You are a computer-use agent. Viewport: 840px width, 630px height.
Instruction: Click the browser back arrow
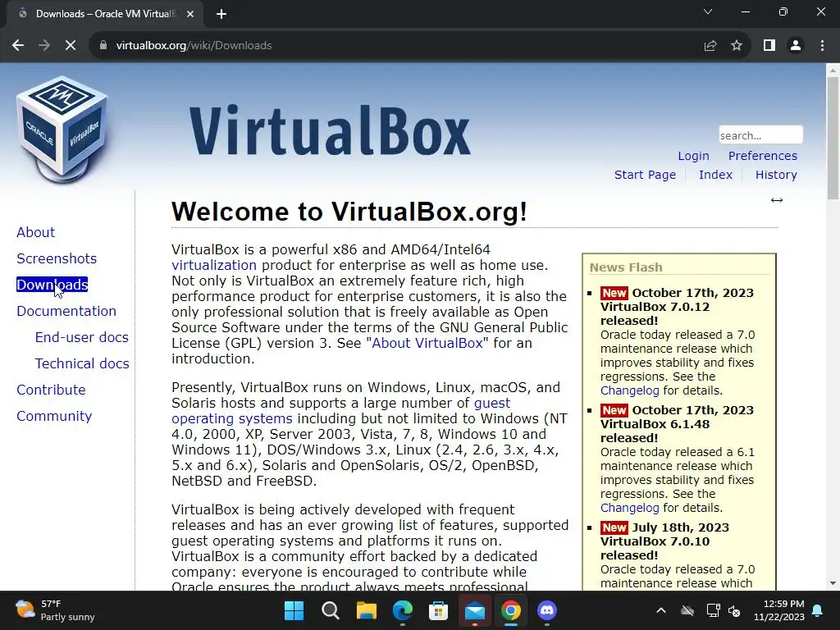18,46
